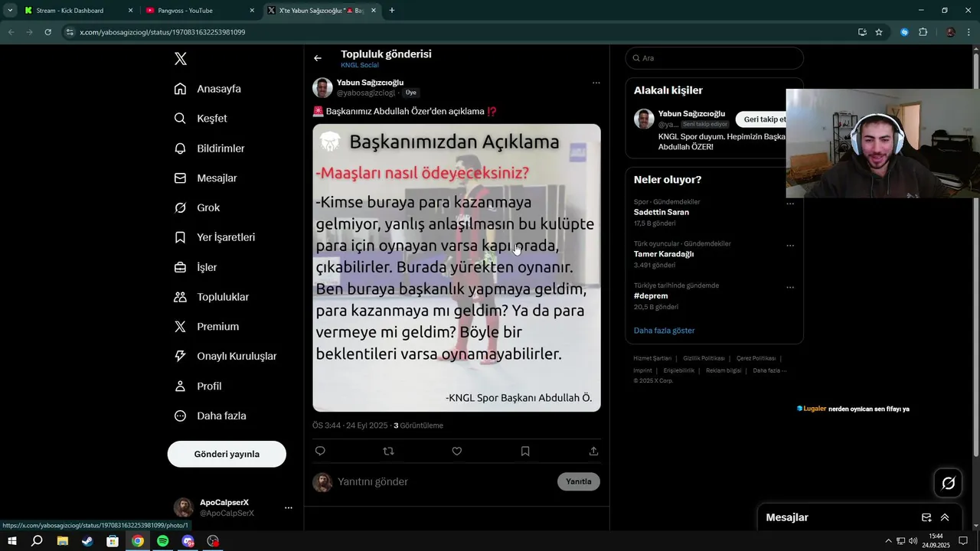This screenshot has width=980, height=551.
Task: Like the post with heart icon
Action: [x=456, y=452]
